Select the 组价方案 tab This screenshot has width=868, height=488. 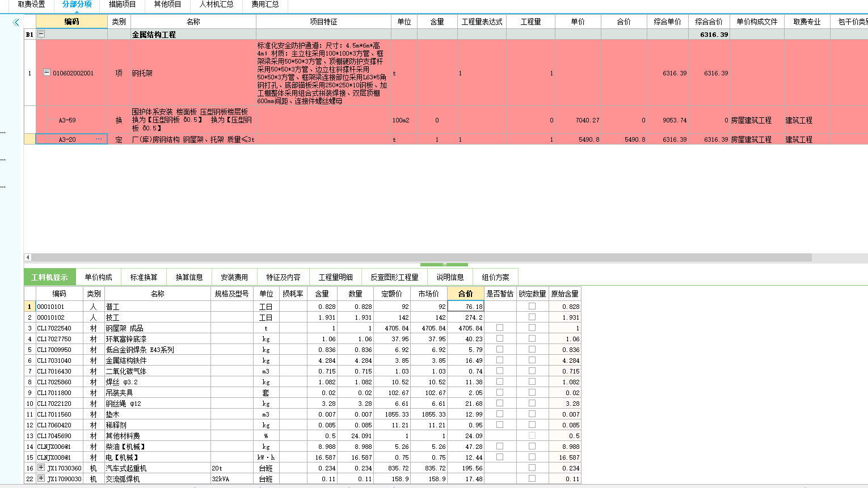[496, 277]
